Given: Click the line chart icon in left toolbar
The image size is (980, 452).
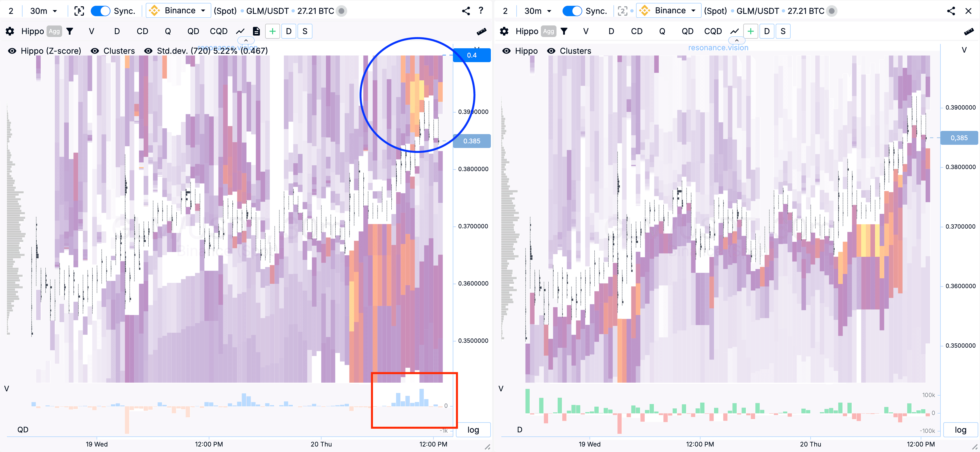Looking at the screenshot, I should pos(240,31).
